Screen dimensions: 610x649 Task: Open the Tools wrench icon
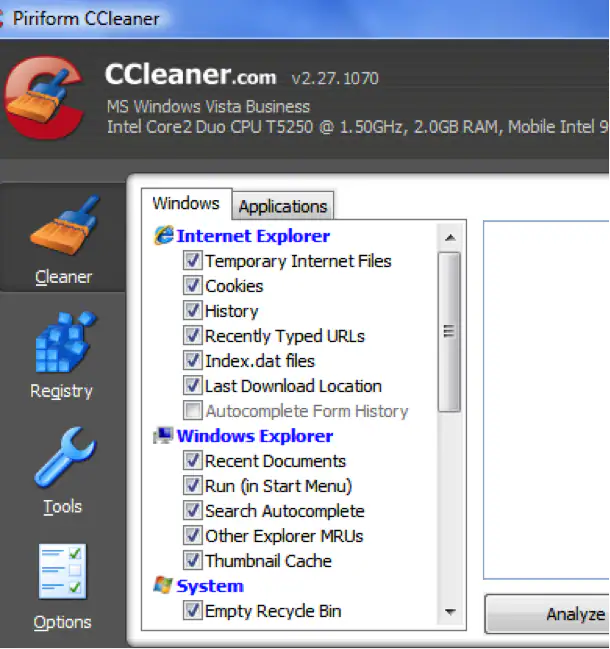(x=65, y=457)
